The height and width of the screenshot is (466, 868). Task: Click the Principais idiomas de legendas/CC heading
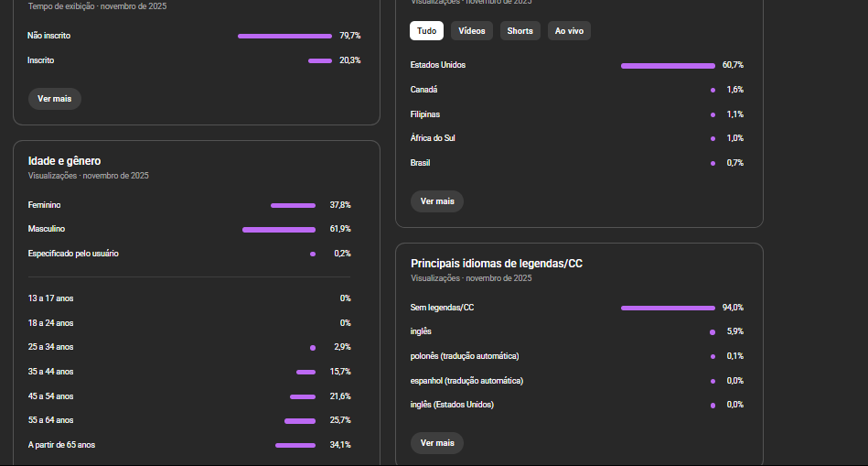pos(497,264)
